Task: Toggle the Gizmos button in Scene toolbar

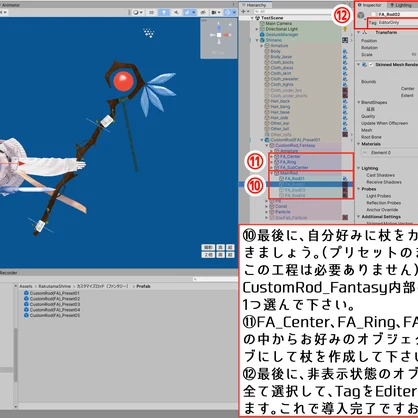Action: pyautogui.click(x=229, y=12)
